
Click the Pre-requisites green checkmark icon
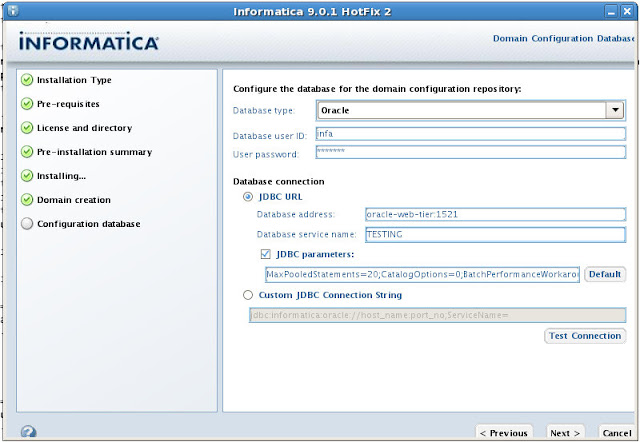pyautogui.click(x=27, y=104)
